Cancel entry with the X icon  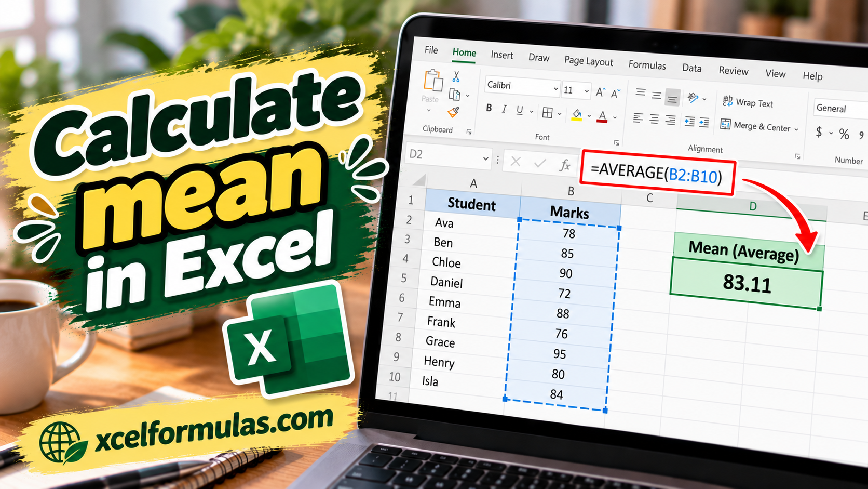(x=516, y=162)
